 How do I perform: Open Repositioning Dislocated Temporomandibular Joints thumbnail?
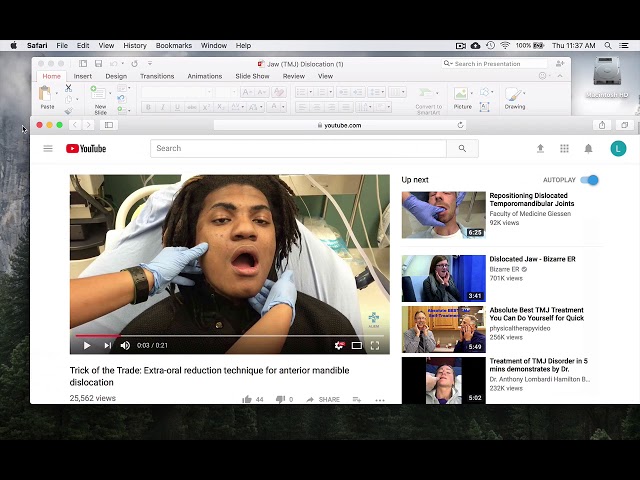(x=444, y=215)
